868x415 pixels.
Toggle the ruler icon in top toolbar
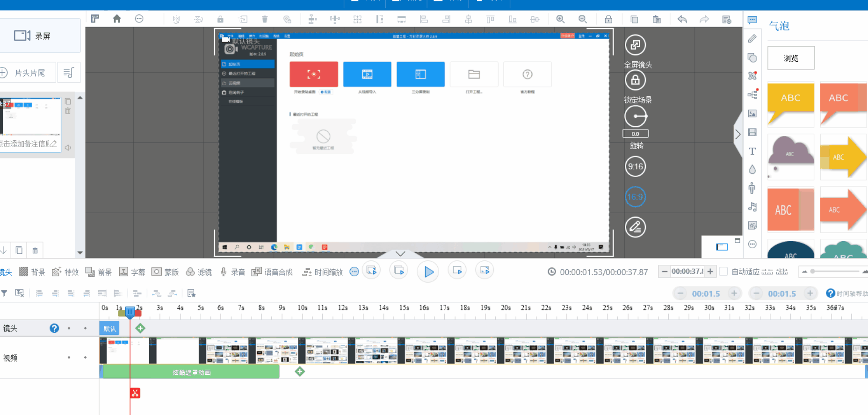click(95, 19)
